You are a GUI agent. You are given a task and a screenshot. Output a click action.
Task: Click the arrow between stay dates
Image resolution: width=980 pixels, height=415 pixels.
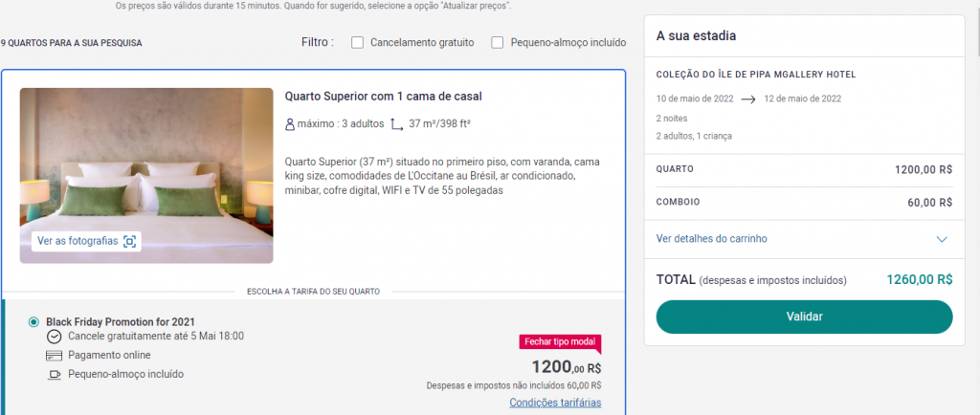(x=748, y=98)
